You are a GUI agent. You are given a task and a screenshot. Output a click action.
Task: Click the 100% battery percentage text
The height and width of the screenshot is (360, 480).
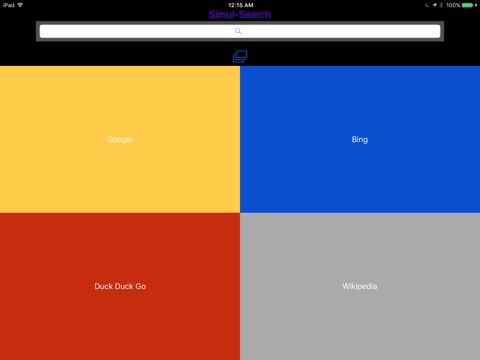coord(453,5)
